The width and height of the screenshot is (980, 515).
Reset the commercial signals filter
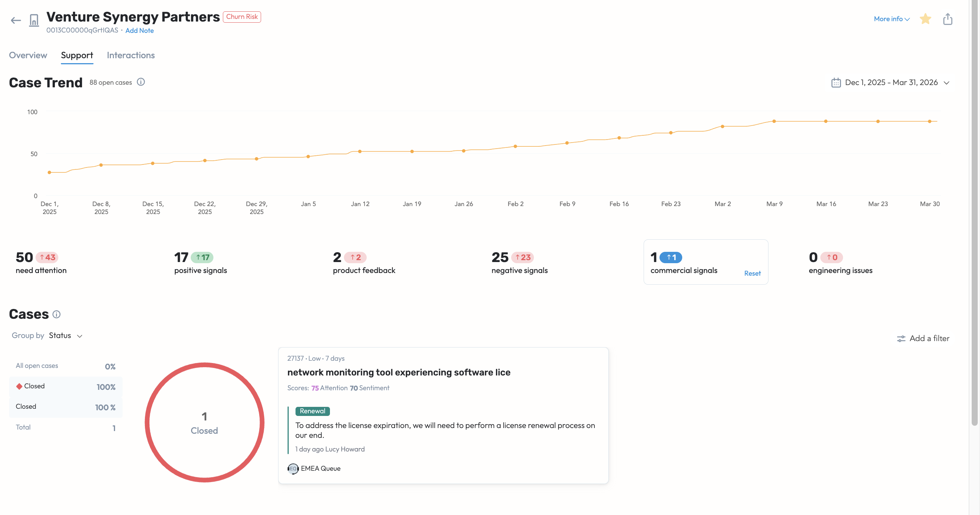click(752, 273)
